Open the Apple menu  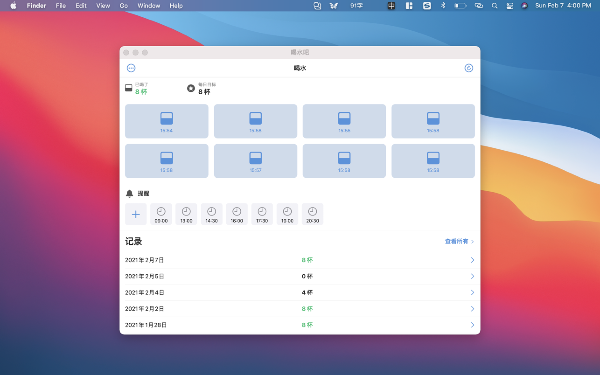tap(13, 6)
